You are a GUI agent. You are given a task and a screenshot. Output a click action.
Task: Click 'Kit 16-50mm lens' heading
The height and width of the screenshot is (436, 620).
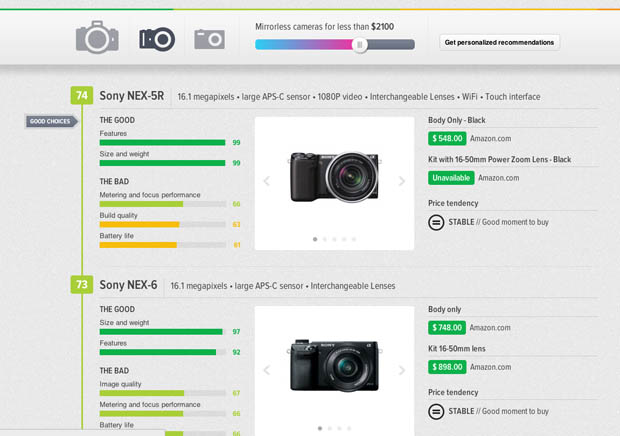click(457, 349)
